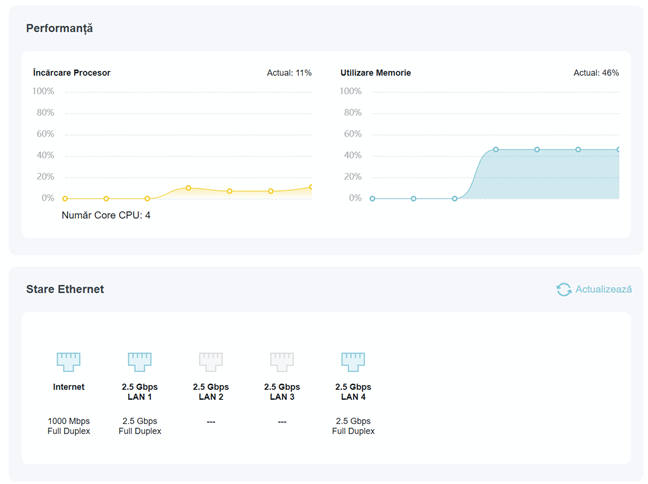Click the '1000 Mbps Full Duplex' Internet status
The height and width of the screenshot is (484, 648).
click(68, 426)
